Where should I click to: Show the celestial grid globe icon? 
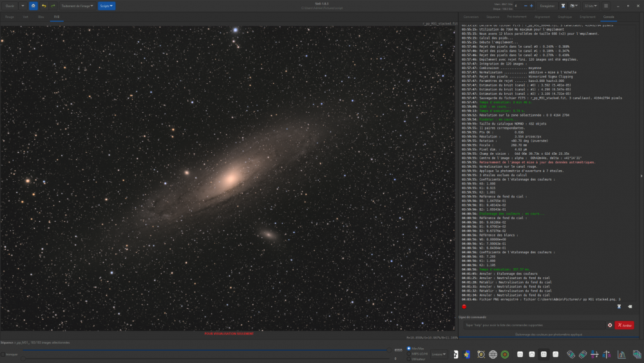pos(493,355)
